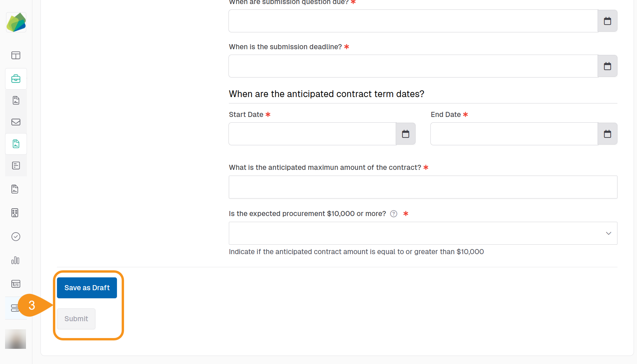Click the anticipated maximum amount input field
637x364 pixels.
pyautogui.click(x=423, y=187)
